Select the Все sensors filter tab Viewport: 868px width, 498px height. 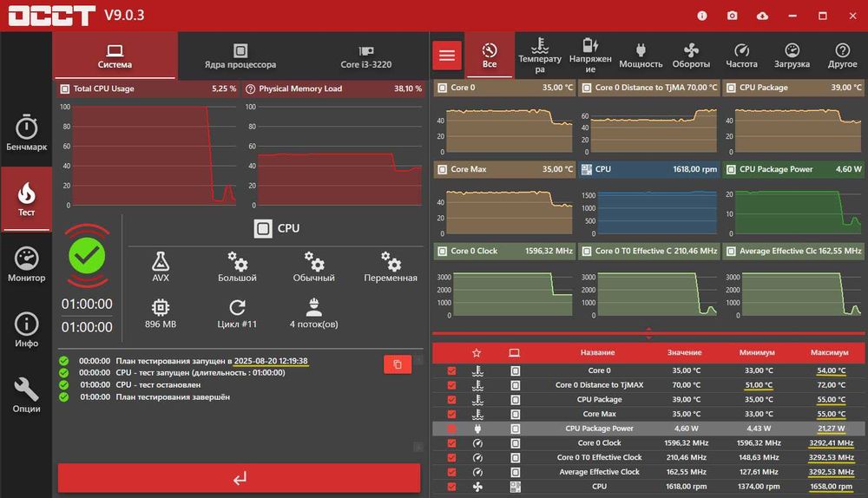coord(490,56)
